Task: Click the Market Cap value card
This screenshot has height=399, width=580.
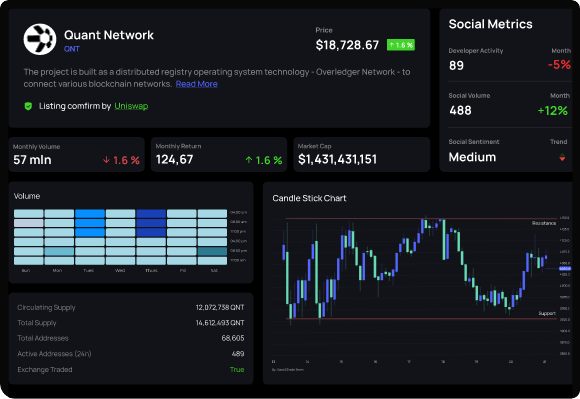Action: point(361,155)
